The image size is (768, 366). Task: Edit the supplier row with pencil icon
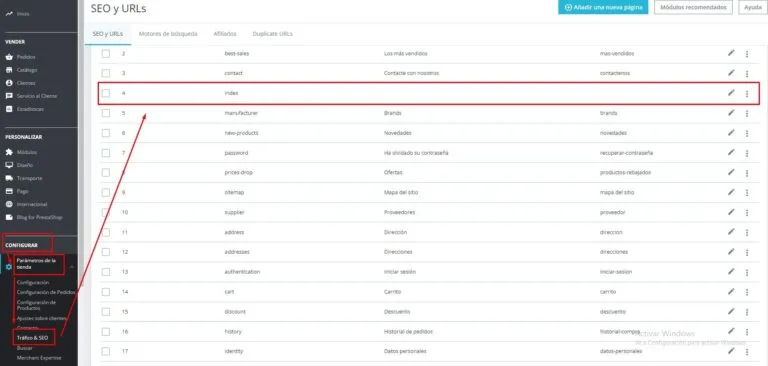pyautogui.click(x=731, y=212)
